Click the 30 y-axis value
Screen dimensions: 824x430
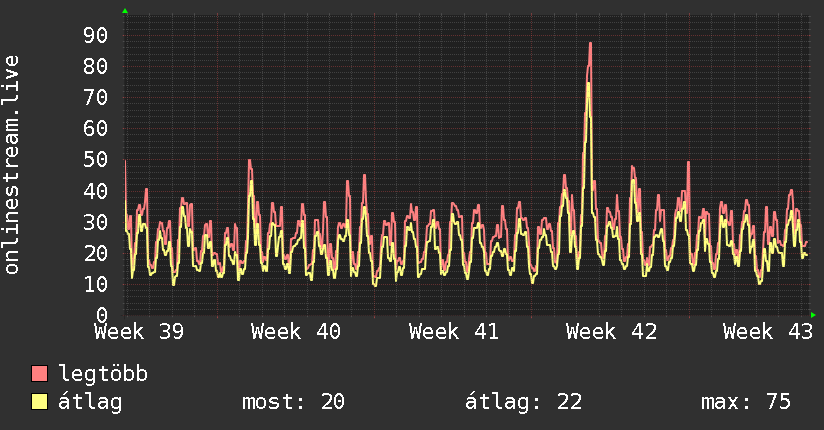point(96,222)
